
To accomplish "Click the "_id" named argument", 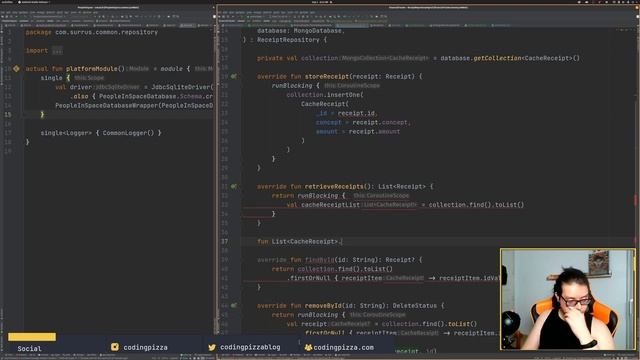I will (322, 113).
